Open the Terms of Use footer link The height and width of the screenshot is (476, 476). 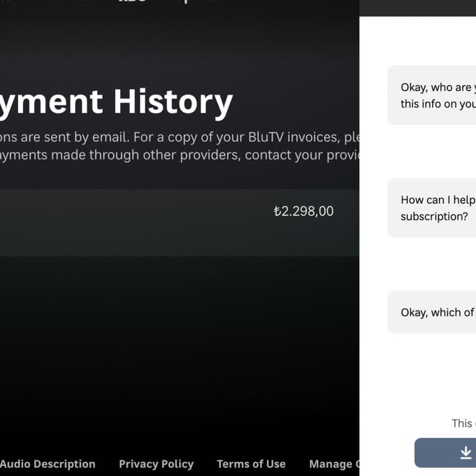pos(251,464)
